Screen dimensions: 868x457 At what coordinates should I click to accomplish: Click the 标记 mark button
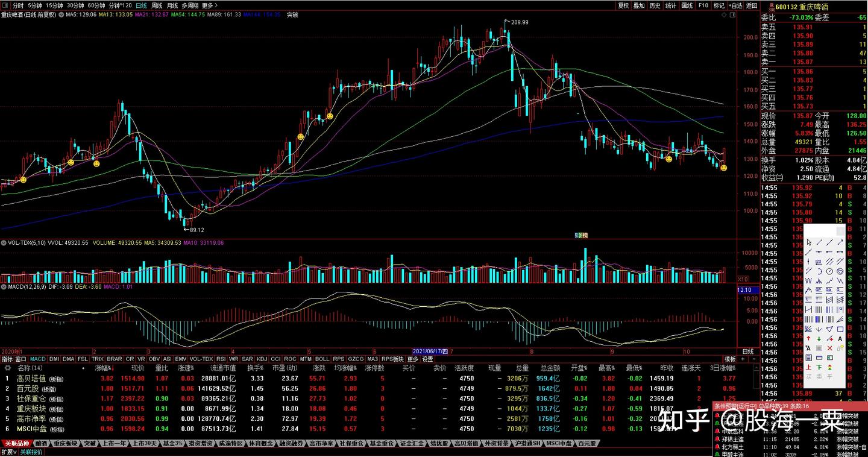[x=719, y=5]
